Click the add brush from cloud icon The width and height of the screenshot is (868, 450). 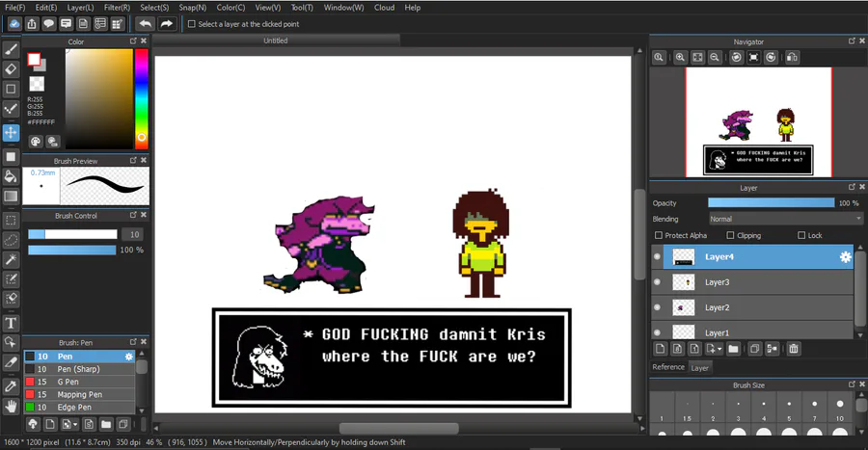[x=33, y=424]
